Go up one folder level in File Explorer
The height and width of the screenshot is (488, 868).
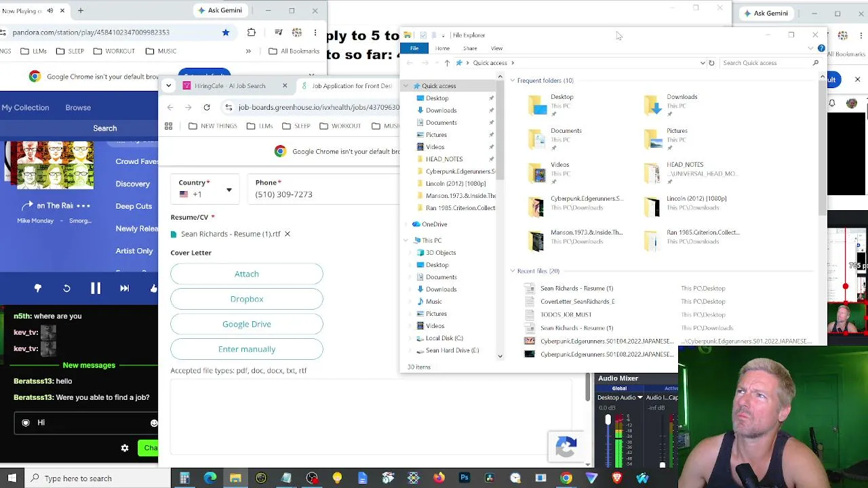(447, 63)
